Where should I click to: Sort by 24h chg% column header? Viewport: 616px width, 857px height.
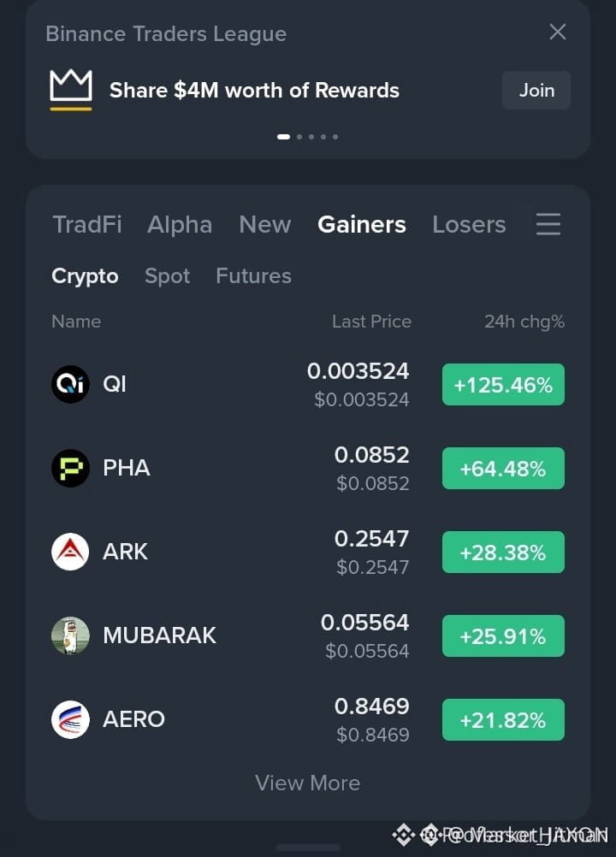[x=524, y=322]
